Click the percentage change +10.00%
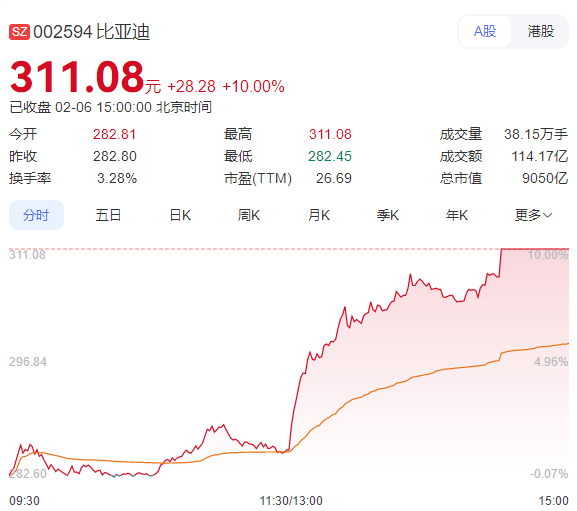577x511 pixels. [x=253, y=86]
